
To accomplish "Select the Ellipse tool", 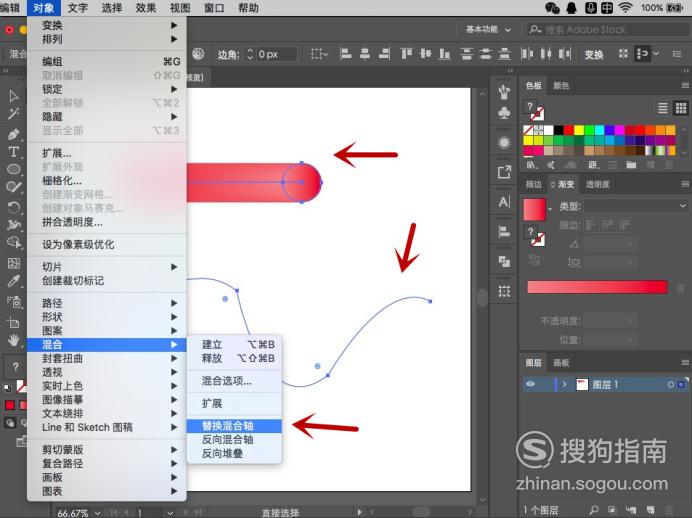I will [x=14, y=169].
